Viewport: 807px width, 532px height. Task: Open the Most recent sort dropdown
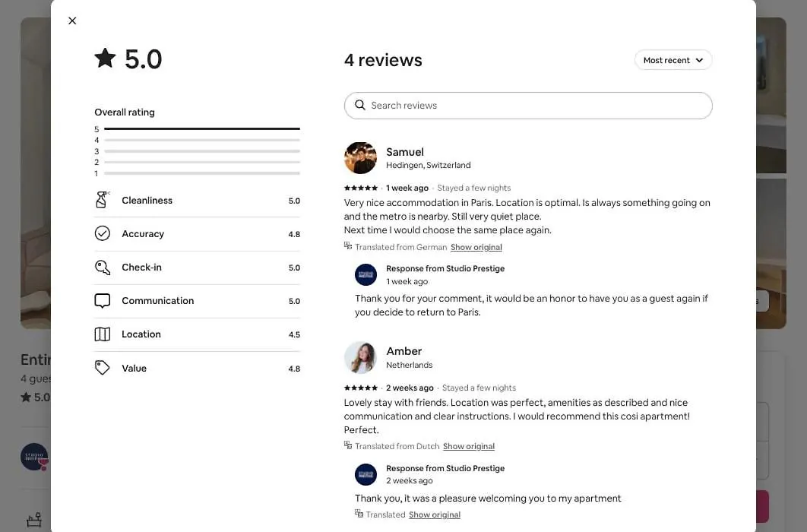[673, 60]
